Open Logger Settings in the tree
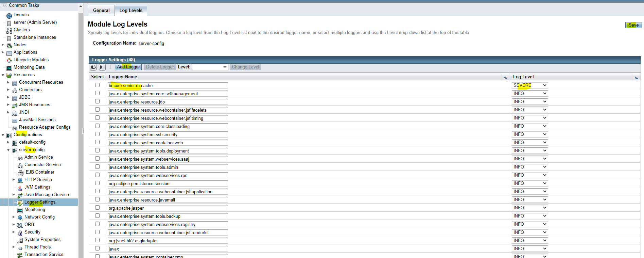Screen dimensions: 644x258 40,202
